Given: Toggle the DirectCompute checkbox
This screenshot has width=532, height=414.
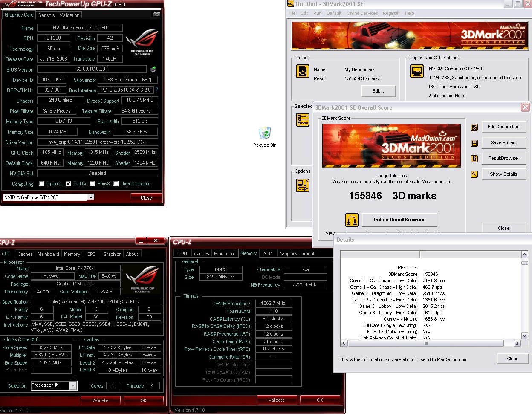Looking at the screenshot, I should coord(116,184).
